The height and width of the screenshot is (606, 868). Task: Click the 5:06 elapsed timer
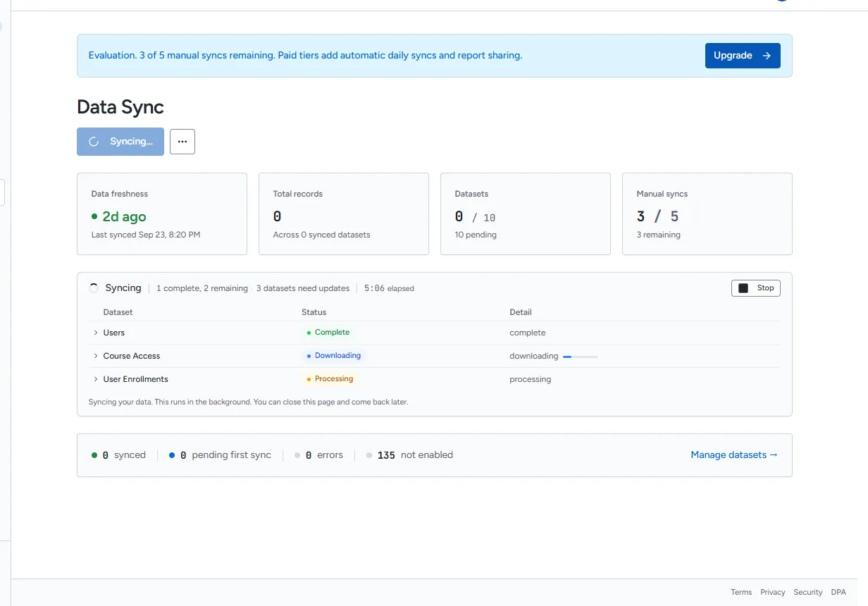pyautogui.click(x=389, y=288)
